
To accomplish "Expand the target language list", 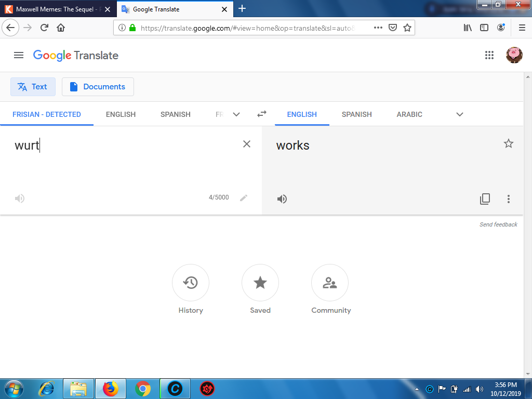I will (459, 114).
